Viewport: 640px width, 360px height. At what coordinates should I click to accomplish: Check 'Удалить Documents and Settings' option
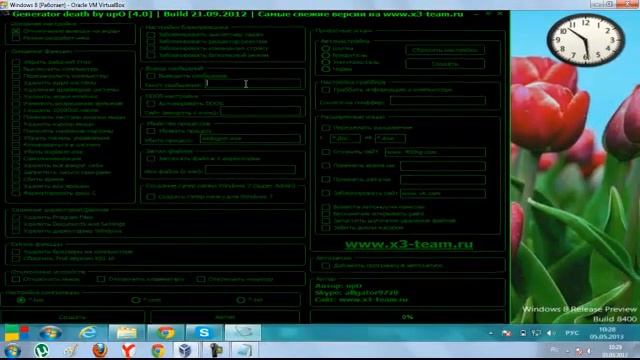(x=16, y=224)
